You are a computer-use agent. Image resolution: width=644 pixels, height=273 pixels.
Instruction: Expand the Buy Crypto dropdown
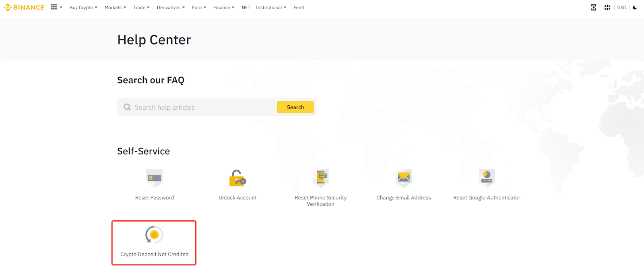(83, 8)
